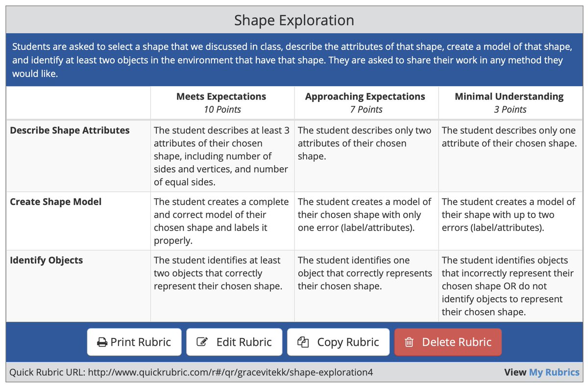Click the printer icon on Print Rubric

102,342
